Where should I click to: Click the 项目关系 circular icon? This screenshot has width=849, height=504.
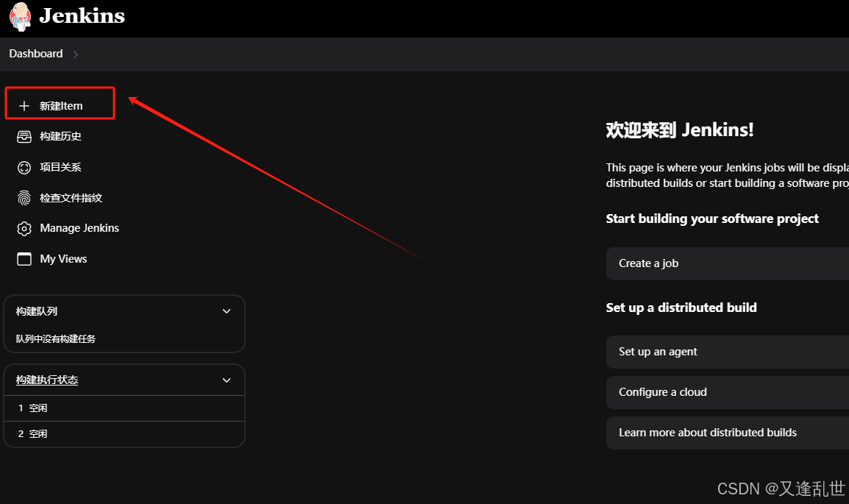pos(24,167)
